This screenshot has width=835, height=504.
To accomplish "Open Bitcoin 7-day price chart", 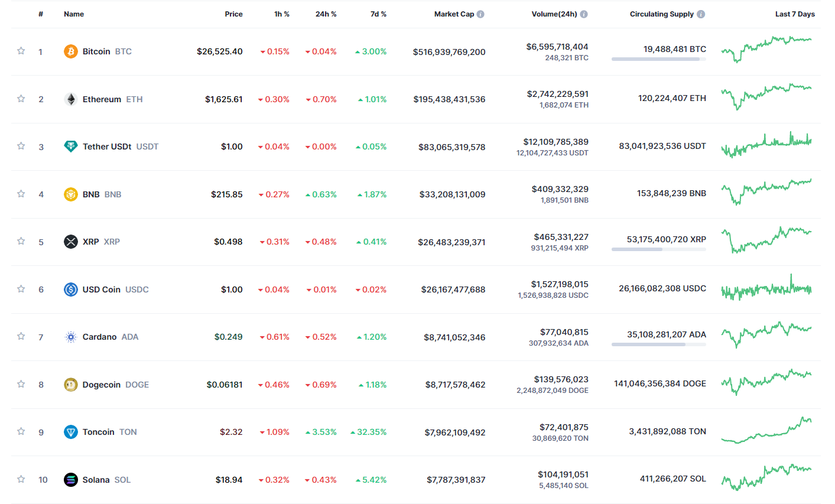I will [x=766, y=50].
